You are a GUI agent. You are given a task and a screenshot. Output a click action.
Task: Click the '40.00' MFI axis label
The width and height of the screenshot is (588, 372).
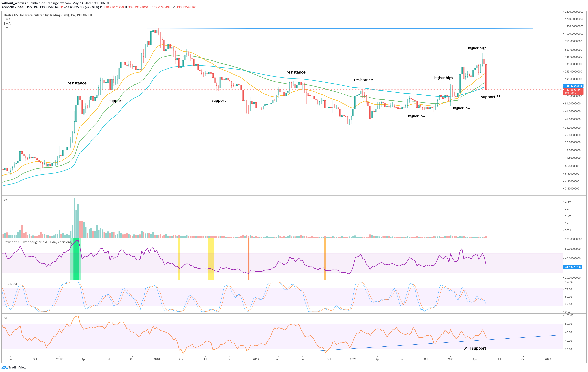[x=568, y=341]
